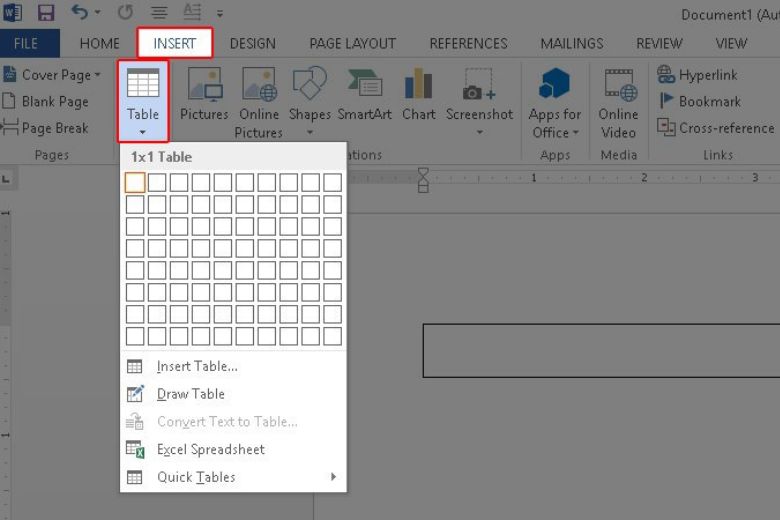Image resolution: width=780 pixels, height=520 pixels.
Task: Open the VIEW tab
Action: point(731,44)
